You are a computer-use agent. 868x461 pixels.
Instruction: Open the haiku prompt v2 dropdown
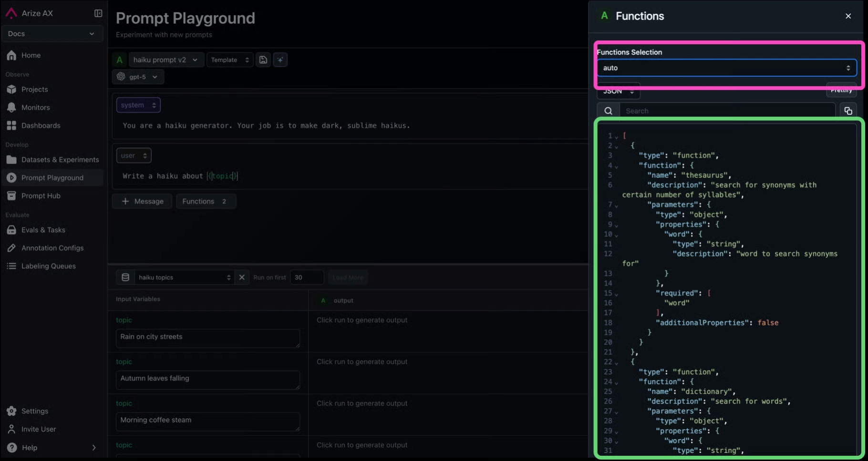point(165,60)
